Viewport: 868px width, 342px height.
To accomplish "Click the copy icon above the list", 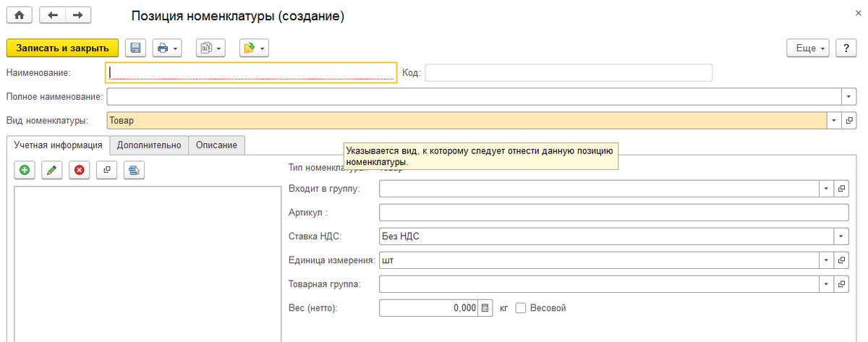I will (x=106, y=170).
